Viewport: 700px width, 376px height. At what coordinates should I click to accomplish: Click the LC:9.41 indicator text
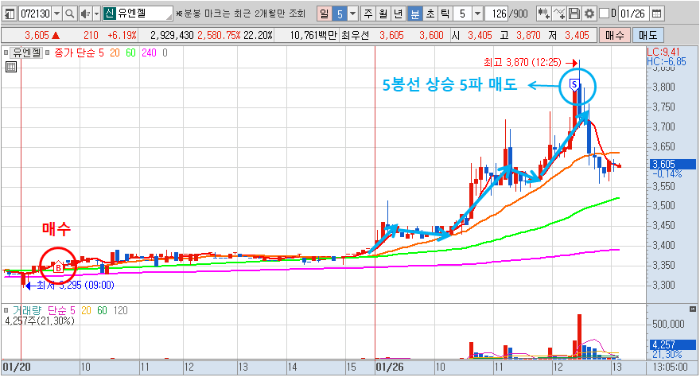pos(663,52)
